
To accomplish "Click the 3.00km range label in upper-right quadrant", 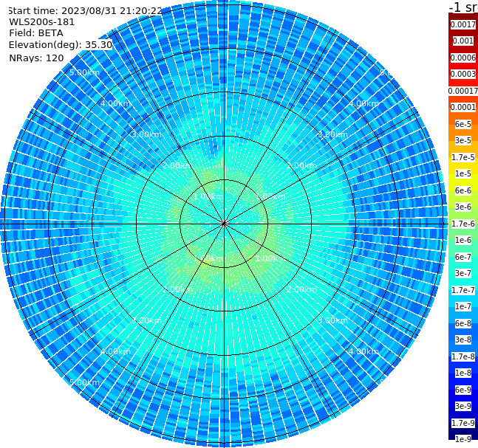I will tap(332, 134).
